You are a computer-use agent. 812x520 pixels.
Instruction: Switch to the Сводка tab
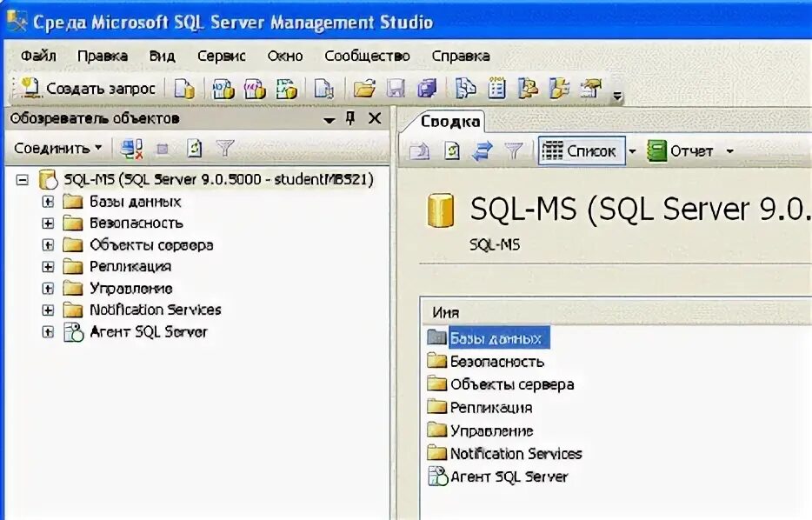point(449,122)
